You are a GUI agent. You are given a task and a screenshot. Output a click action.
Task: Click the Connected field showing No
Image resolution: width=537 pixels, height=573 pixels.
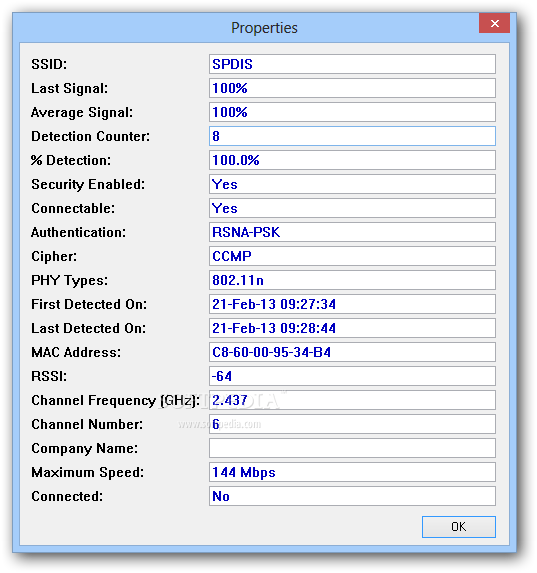pos(352,496)
